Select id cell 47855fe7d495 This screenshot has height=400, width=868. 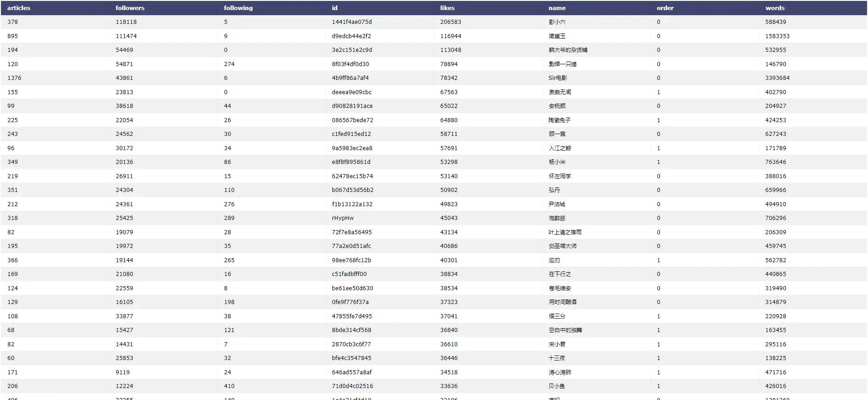352,316
